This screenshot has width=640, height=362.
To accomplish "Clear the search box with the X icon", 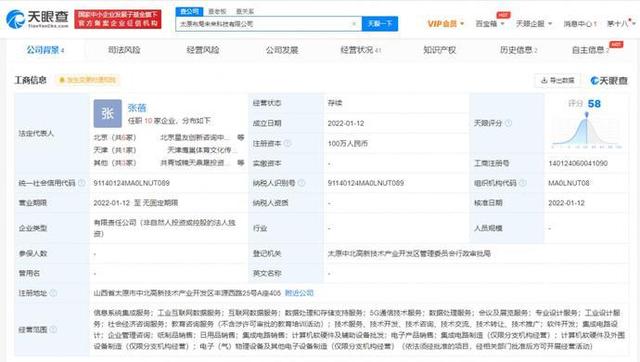I will [x=354, y=24].
